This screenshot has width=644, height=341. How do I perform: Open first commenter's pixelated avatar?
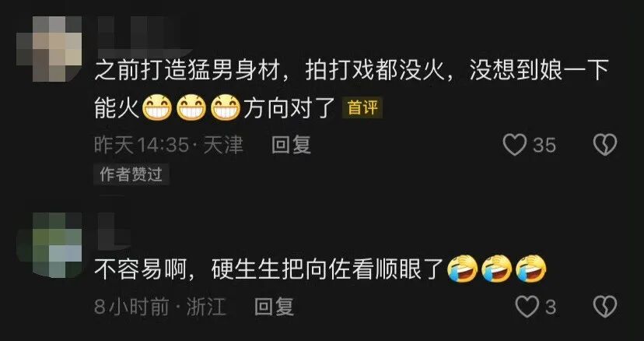click(x=49, y=49)
